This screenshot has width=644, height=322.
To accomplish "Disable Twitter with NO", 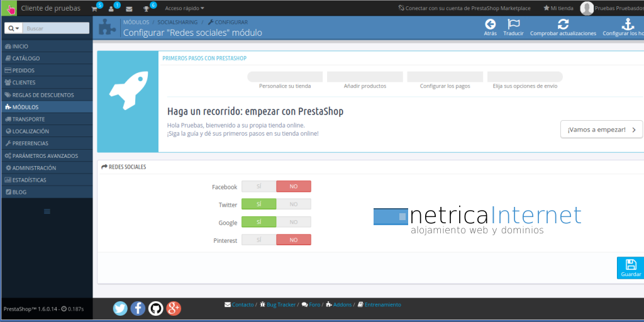I will click(x=294, y=204).
